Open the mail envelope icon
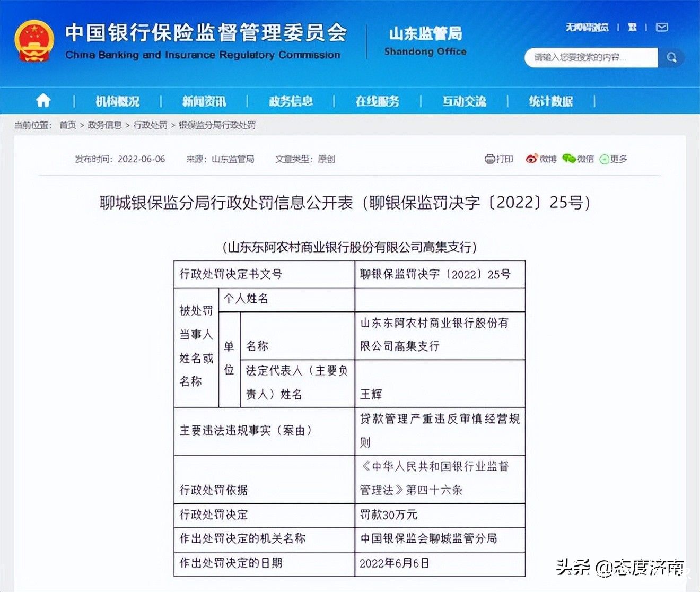Viewport: 700px width, 592px height. pyautogui.click(x=662, y=27)
